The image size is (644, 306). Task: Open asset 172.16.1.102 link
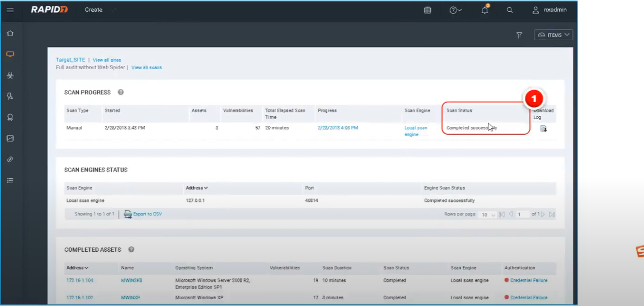point(80,298)
